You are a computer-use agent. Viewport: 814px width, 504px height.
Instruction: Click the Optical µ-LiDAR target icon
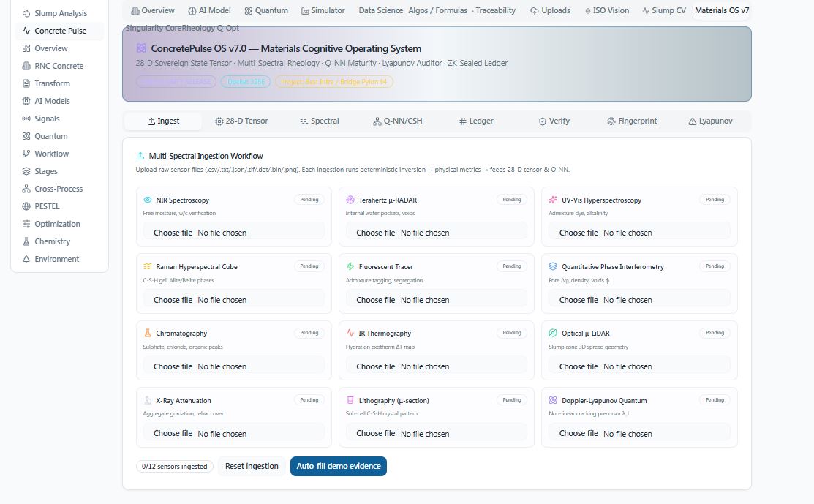553,334
